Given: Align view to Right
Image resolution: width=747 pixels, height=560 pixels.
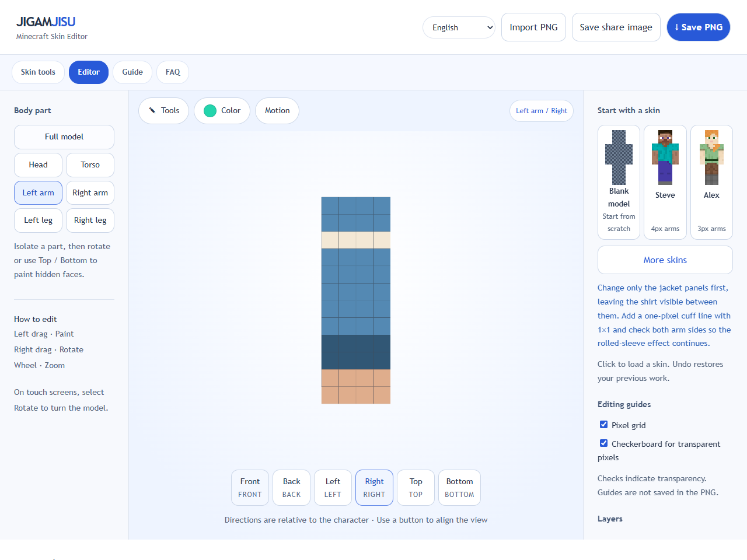Looking at the screenshot, I should [375, 488].
